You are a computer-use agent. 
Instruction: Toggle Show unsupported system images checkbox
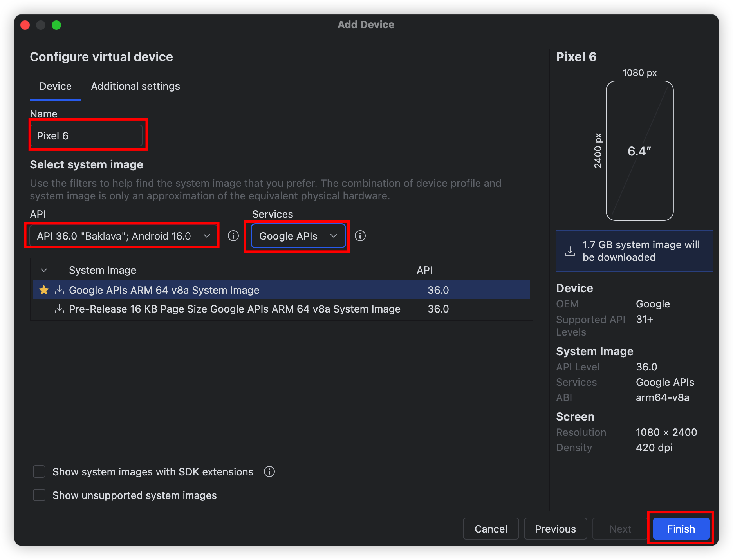(39, 495)
